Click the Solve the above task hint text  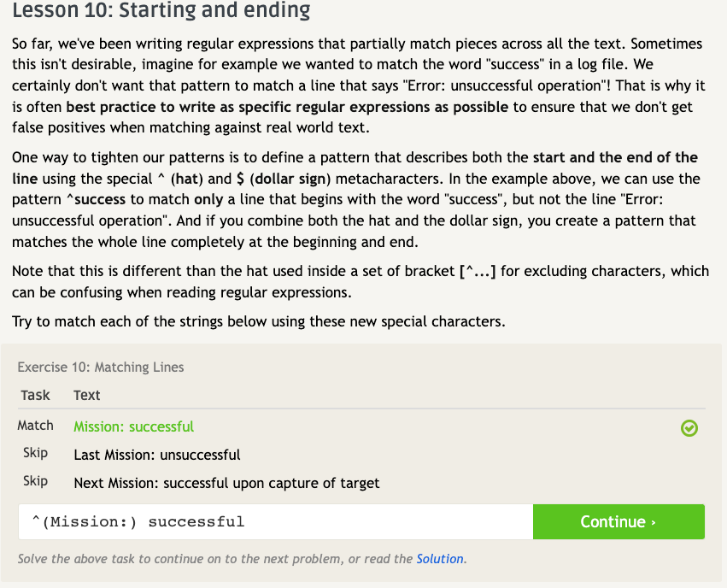[214, 559]
